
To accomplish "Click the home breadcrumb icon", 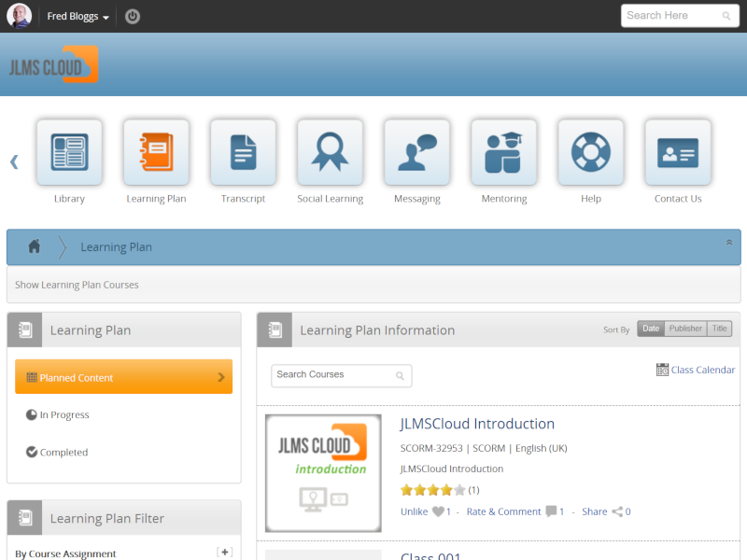I will [x=35, y=246].
